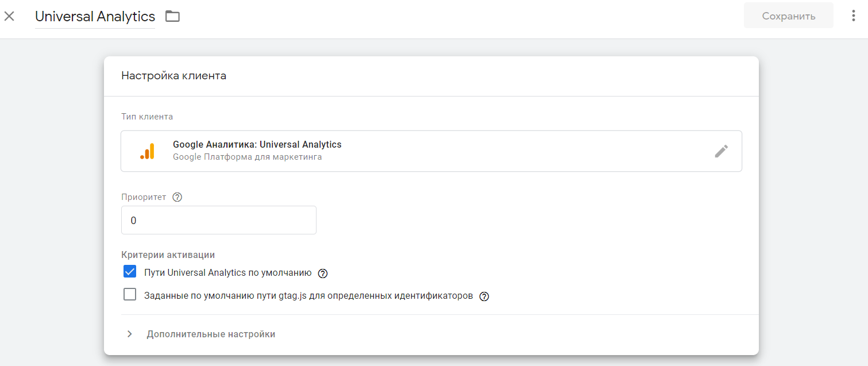Viewport: 868px width, 366px height.
Task: Click the X to exit the client editor
Action: 9,16
